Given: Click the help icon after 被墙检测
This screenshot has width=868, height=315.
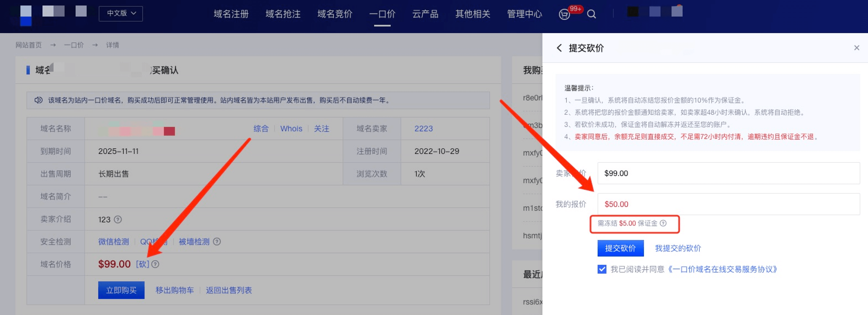Looking at the screenshot, I should [217, 242].
